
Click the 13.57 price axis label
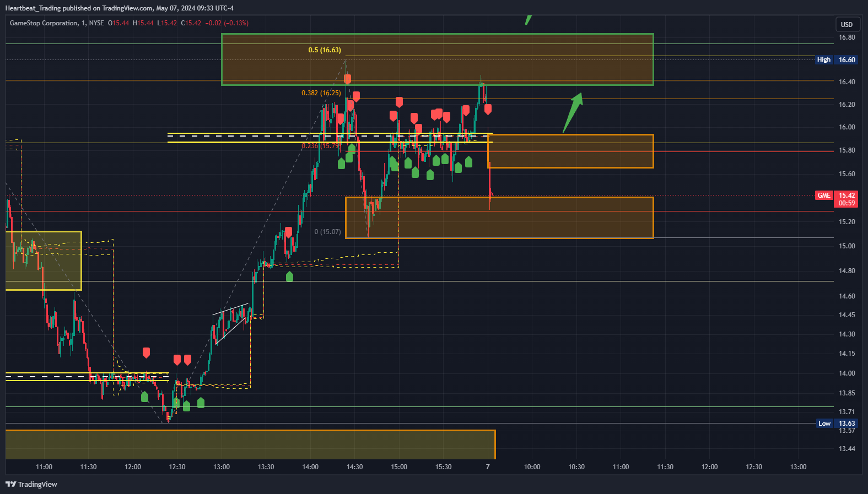[847, 431]
